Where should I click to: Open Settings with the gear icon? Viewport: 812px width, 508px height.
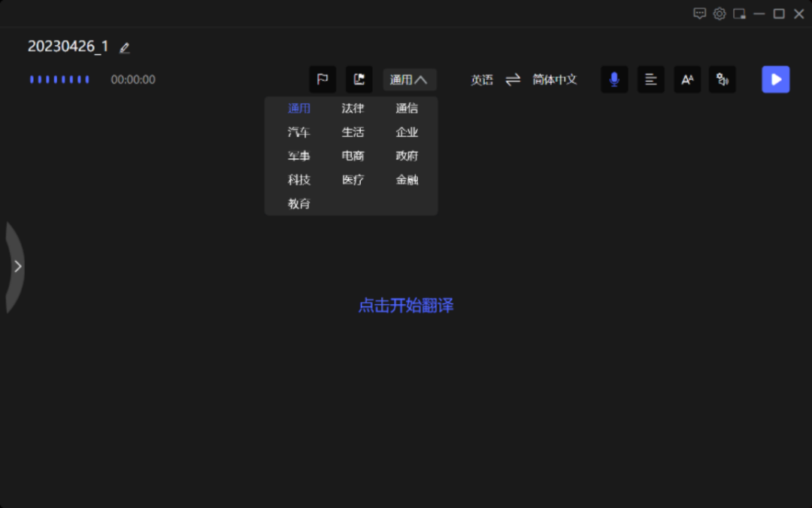coord(719,14)
